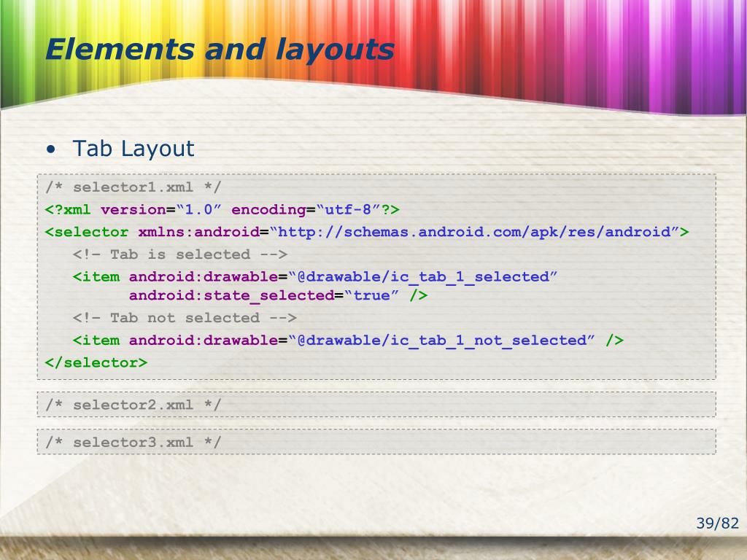Screen dimensions: 747x560
Task: Click the slide number 39/82
Action: (718, 524)
